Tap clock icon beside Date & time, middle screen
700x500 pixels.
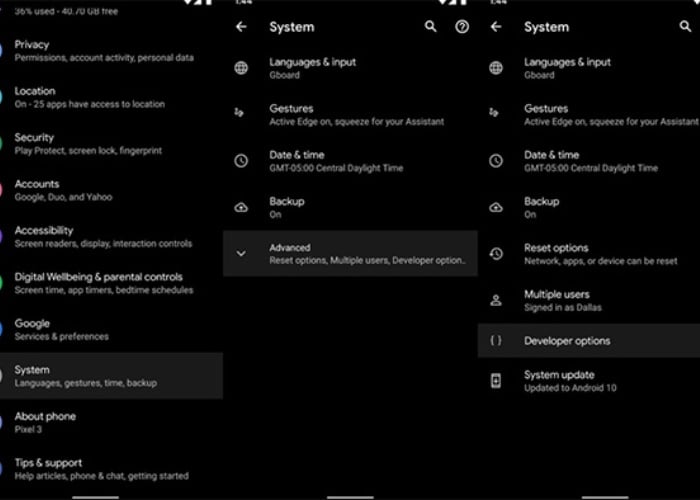click(241, 161)
